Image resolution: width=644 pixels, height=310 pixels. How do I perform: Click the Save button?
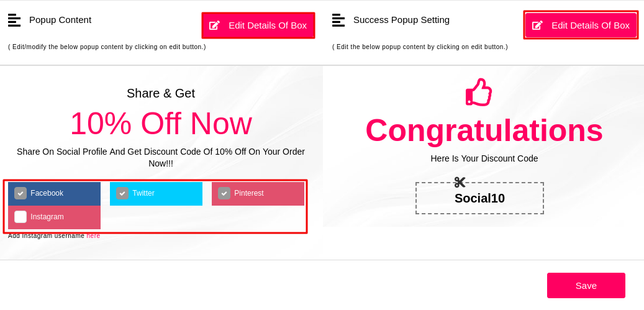pyautogui.click(x=586, y=285)
